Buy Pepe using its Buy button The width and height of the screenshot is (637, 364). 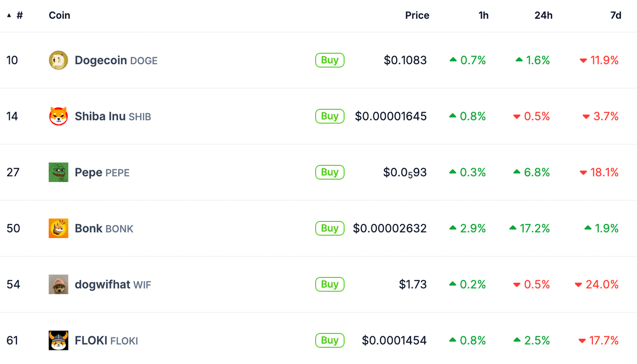tap(330, 172)
